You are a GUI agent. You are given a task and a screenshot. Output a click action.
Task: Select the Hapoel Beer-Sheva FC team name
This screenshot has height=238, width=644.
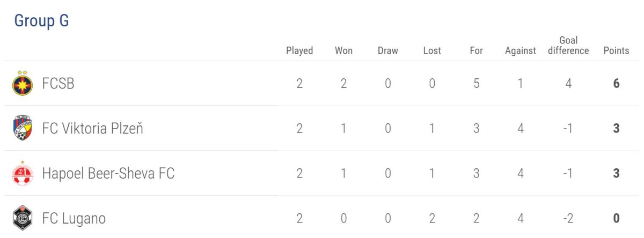coord(108,174)
